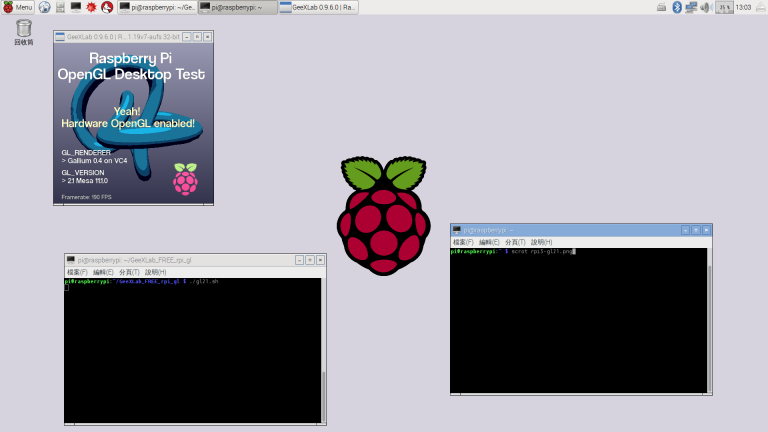Launch terminal from taskbar monitor icon
Viewport: 768px width, 432px height.
point(76,7)
